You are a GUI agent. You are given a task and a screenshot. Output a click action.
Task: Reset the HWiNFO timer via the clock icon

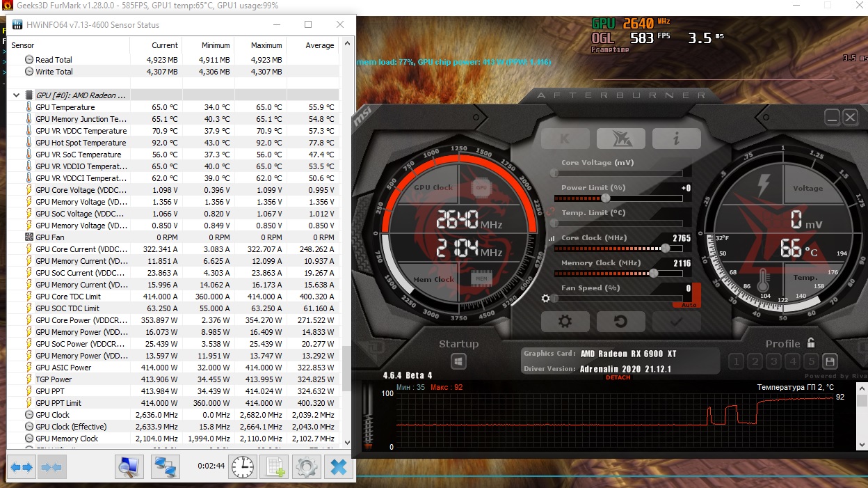point(242,467)
